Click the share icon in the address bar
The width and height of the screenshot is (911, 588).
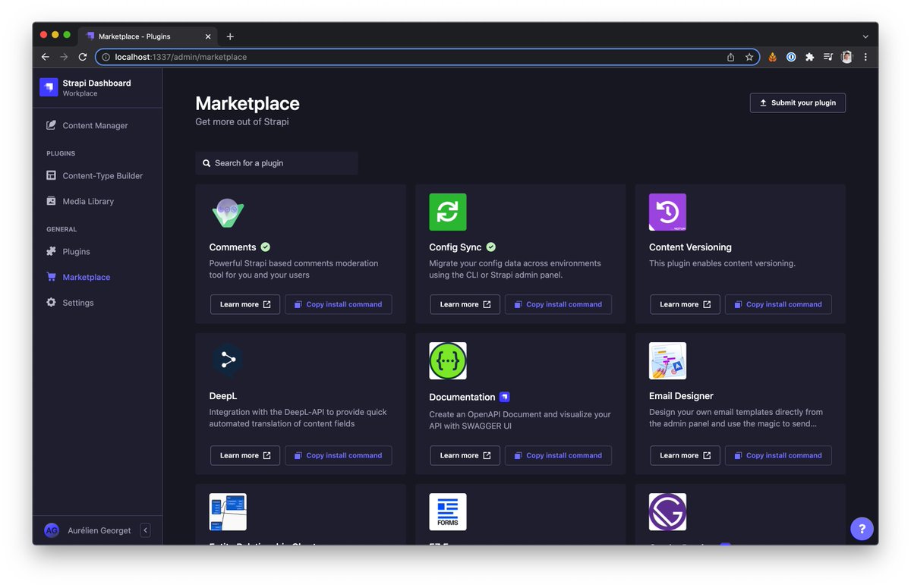point(730,57)
